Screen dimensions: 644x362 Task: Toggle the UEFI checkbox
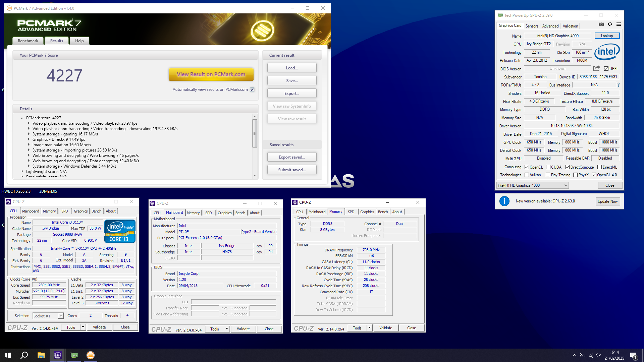pos(606,69)
